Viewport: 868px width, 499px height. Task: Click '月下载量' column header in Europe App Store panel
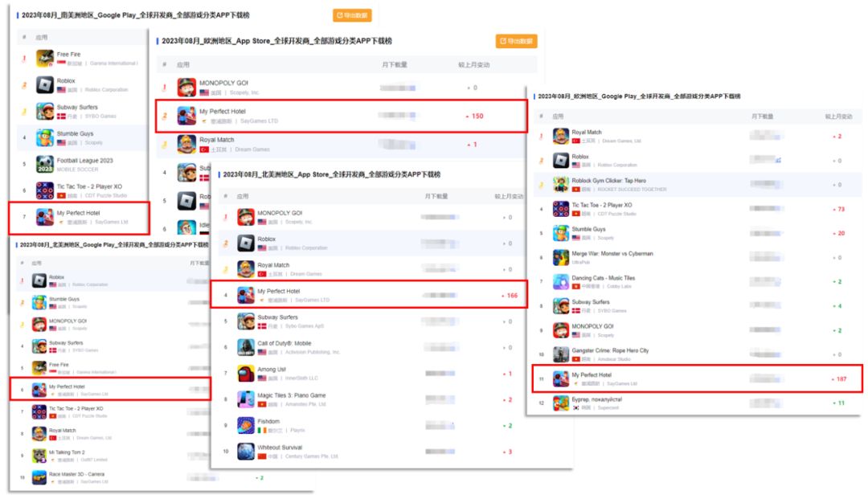pos(394,65)
